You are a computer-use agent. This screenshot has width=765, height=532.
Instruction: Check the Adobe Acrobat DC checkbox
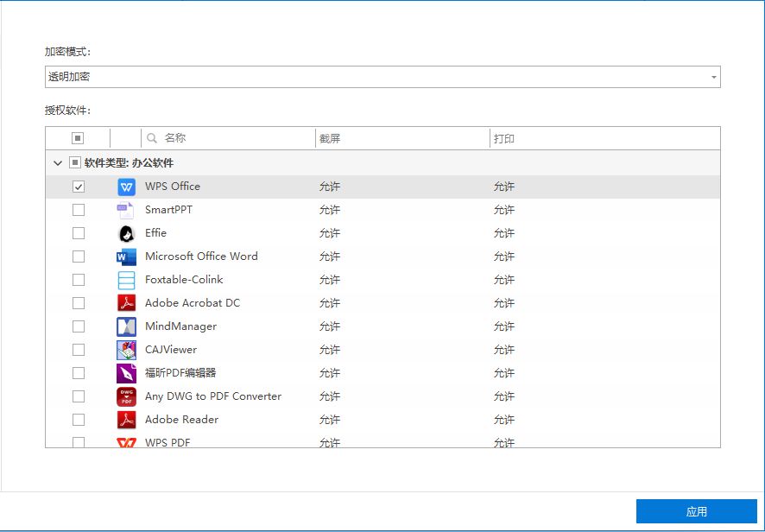(x=79, y=303)
